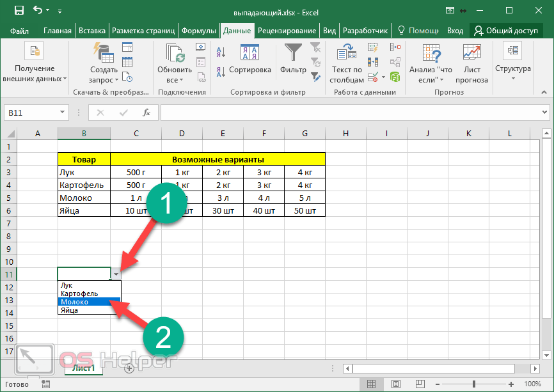Switch to Normal view in status bar
554x392 pixels.
pyautogui.click(x=371, y=384)
